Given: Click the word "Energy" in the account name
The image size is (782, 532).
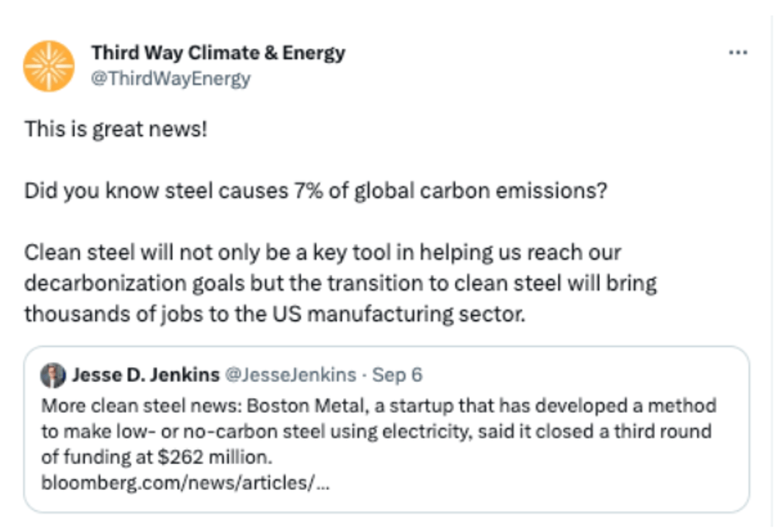Looking at the screenshot, I should (x=313, y=52).
